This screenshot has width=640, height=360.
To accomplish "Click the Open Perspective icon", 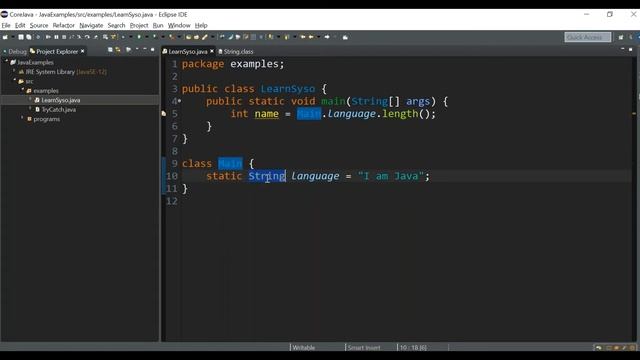I will coord(621,37).
